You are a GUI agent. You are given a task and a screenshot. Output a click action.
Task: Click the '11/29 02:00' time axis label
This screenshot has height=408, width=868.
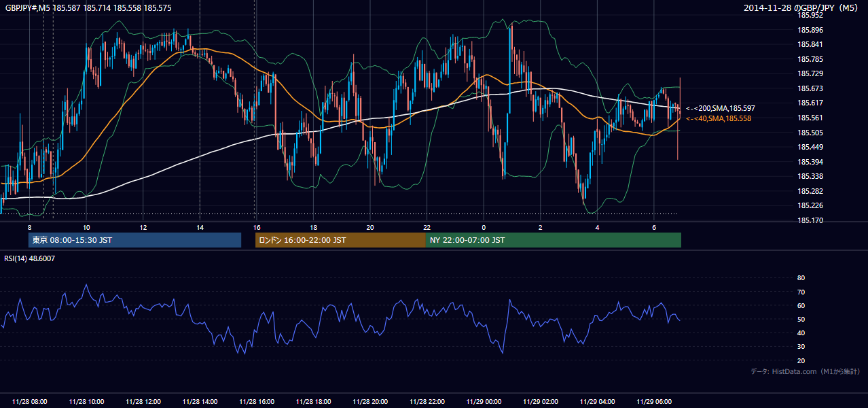coord(540,402)
